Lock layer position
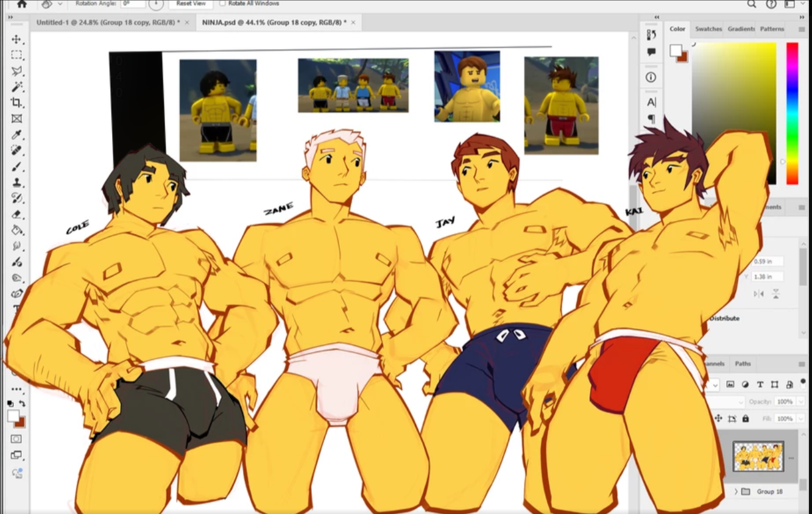The image size is (812, 514). 718,419
